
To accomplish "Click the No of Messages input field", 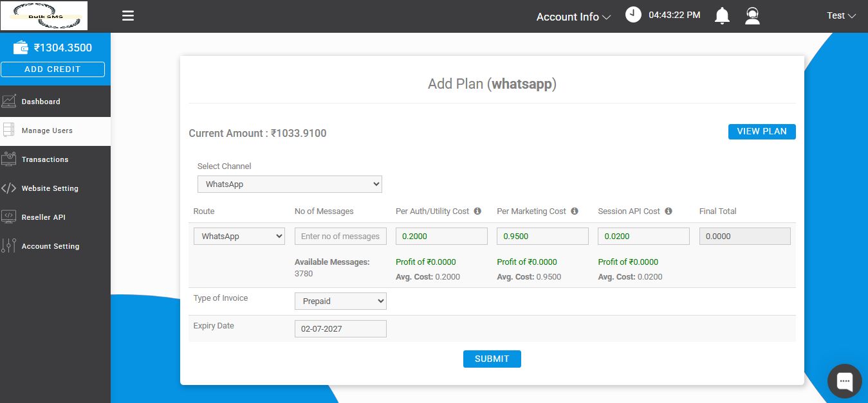I will click(x=340, y=236).
